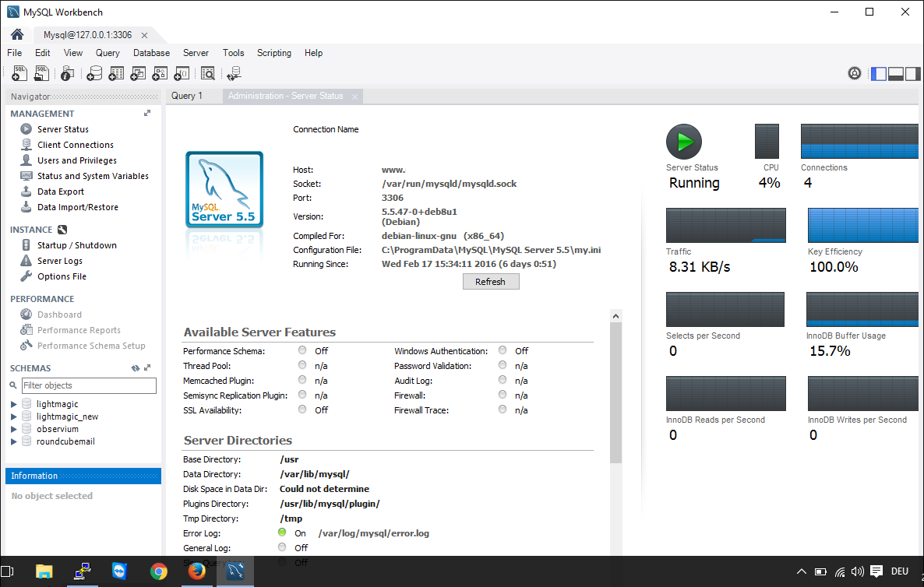Open the Scripting menu
Image resolution: width=924 pixels, height=587 pixels.
point(274,53)
